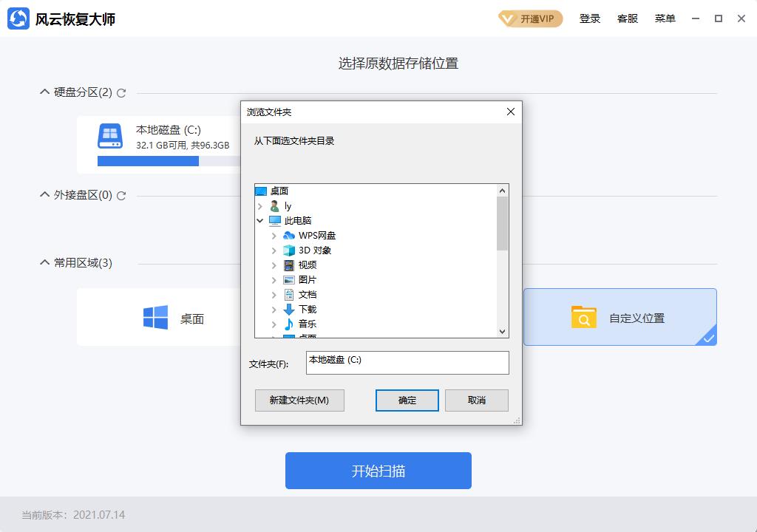Image resolution: width=757 pixels, height=532 pixels.
Task: Collapse the 此电脑 tree node
Action: (260, 220)
